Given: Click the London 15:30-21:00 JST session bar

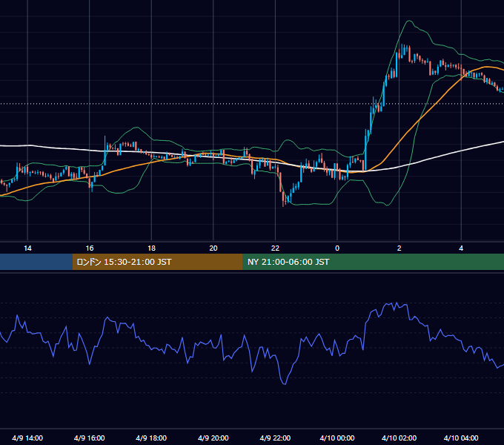Looking at the screenshot, I should click(x=157, y=262).
